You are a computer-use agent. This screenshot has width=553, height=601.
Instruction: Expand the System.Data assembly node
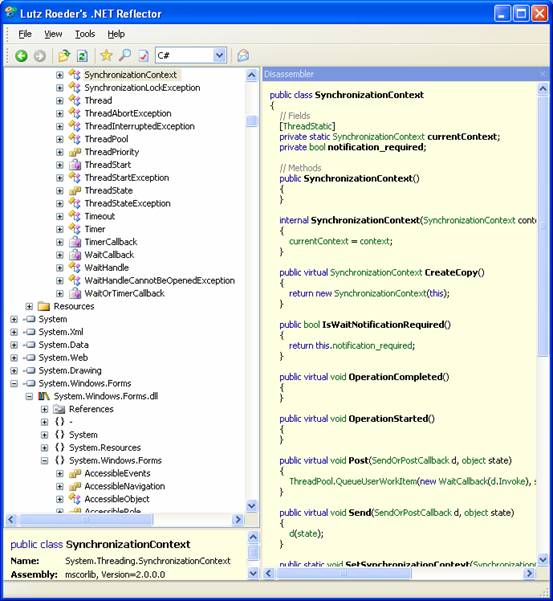(x=14, y=345)
